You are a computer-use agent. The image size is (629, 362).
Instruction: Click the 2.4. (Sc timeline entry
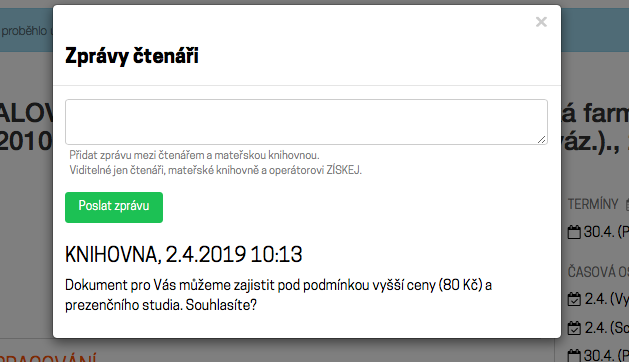click(x=607, y=328)
